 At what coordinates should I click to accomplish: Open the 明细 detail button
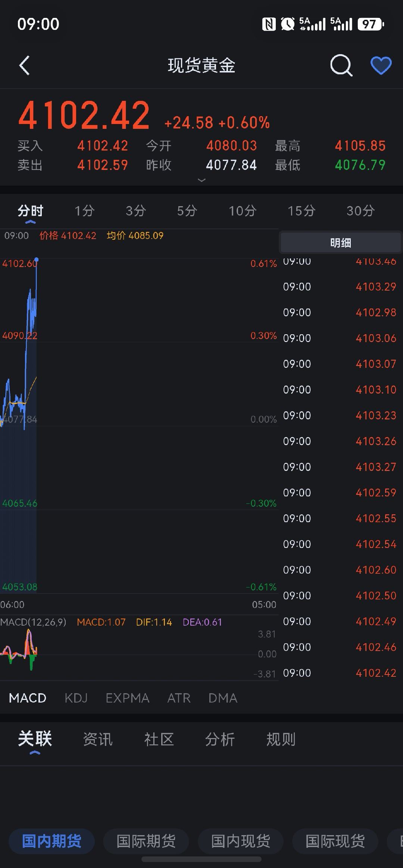[x=340, y=243]
